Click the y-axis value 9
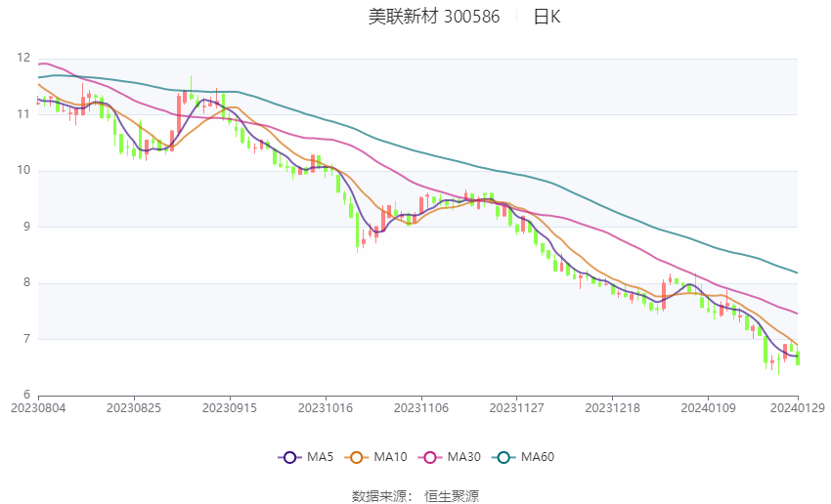 [x=27, y=226]
